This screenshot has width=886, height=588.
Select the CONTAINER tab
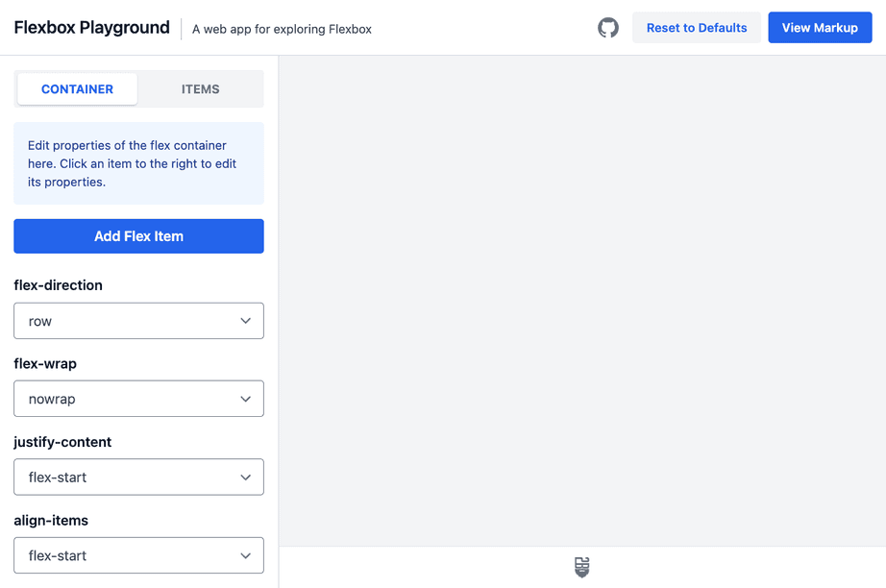tap(77, 88)
